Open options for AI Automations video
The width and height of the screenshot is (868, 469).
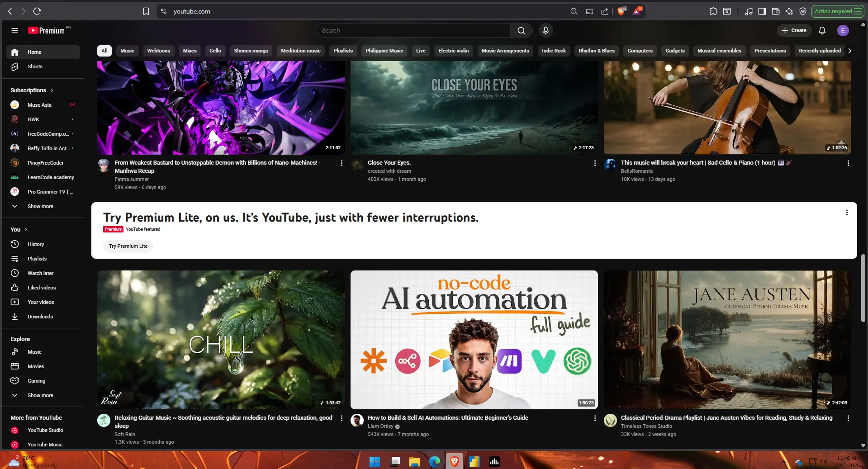click(x=595, y=418)
